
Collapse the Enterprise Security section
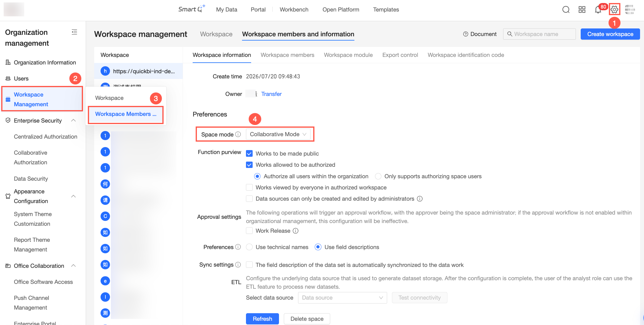(x=73, y=120)
